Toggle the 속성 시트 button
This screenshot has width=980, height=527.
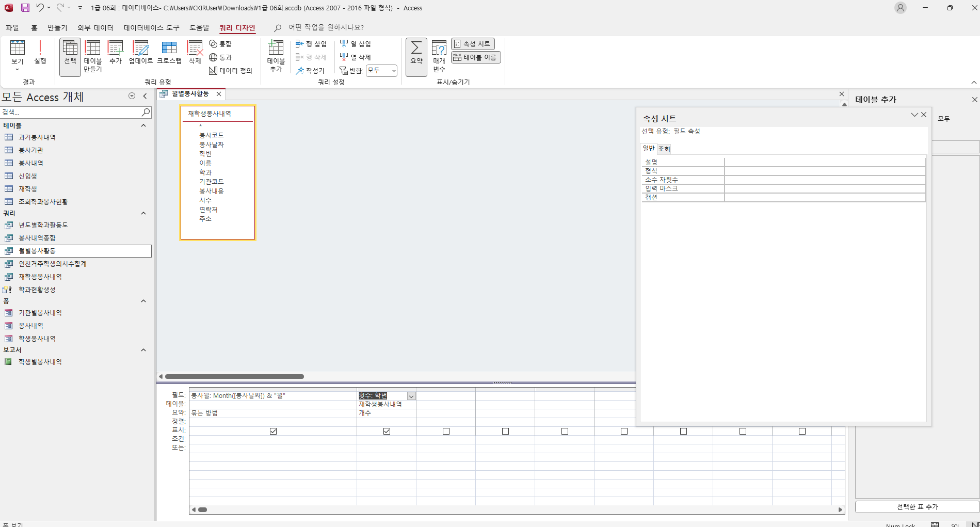[x=473, y=44]
